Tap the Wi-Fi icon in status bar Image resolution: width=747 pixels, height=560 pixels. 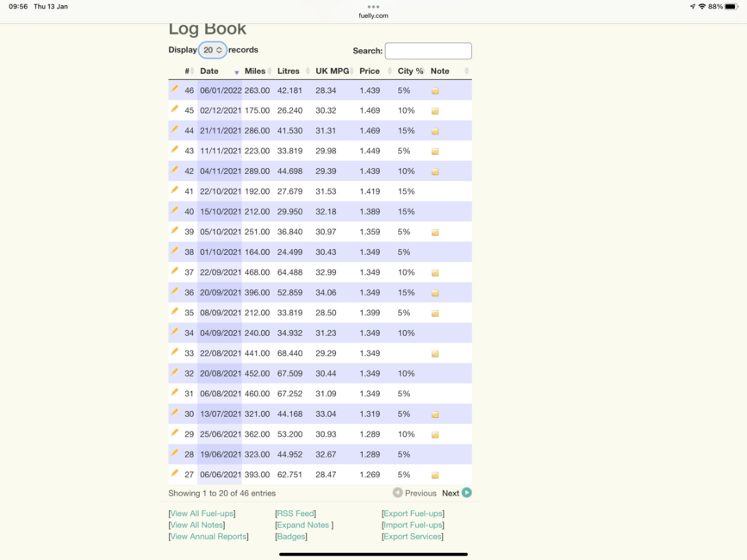(701, 7)
